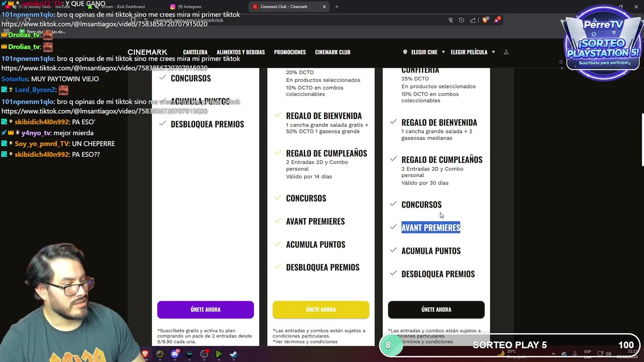Open the green play-arrow app in taskbar
The height and width of the screenshot is (362, 644).
click(219, 354)
